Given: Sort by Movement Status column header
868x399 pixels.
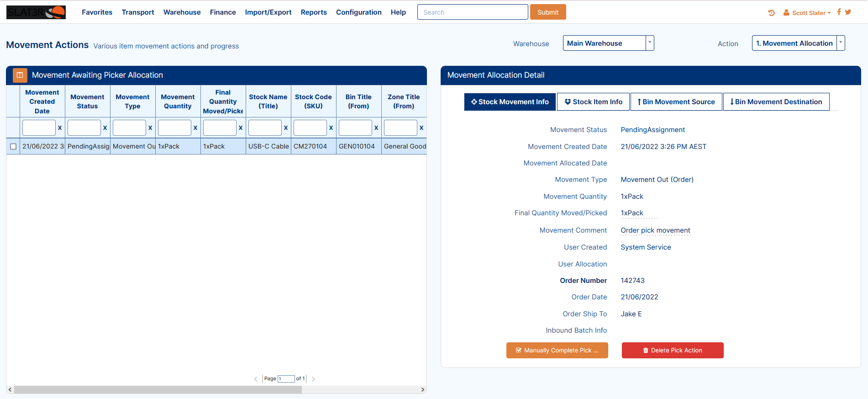Looking at the screenshot, I should [87, 101].
